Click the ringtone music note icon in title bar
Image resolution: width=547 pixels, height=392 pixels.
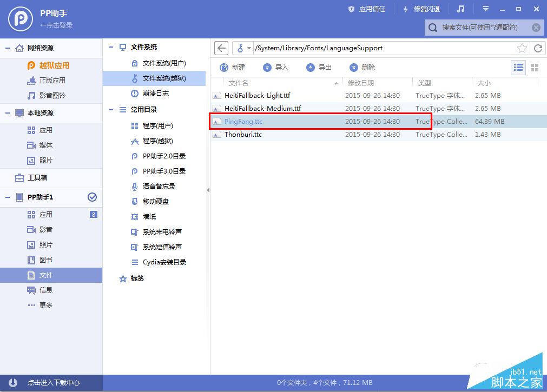tap(460, 9)
